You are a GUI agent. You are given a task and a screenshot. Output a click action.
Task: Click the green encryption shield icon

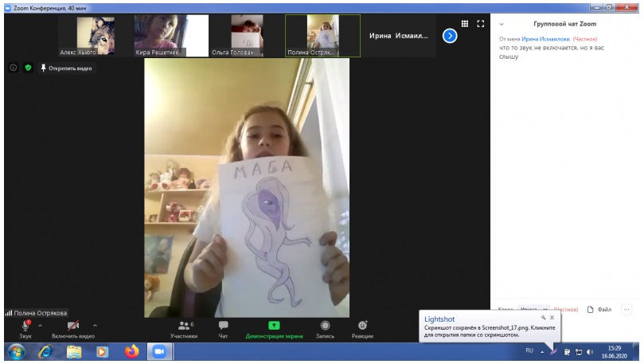click(28, 68)
